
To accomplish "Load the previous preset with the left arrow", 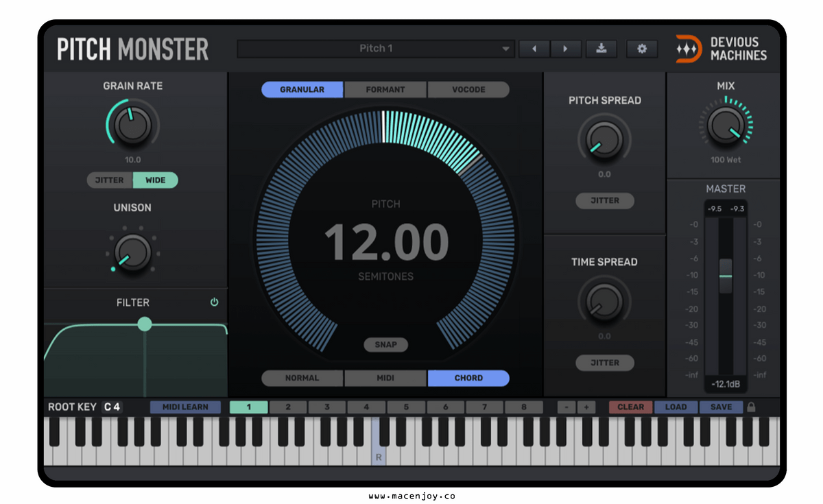I will coord(534,49).
